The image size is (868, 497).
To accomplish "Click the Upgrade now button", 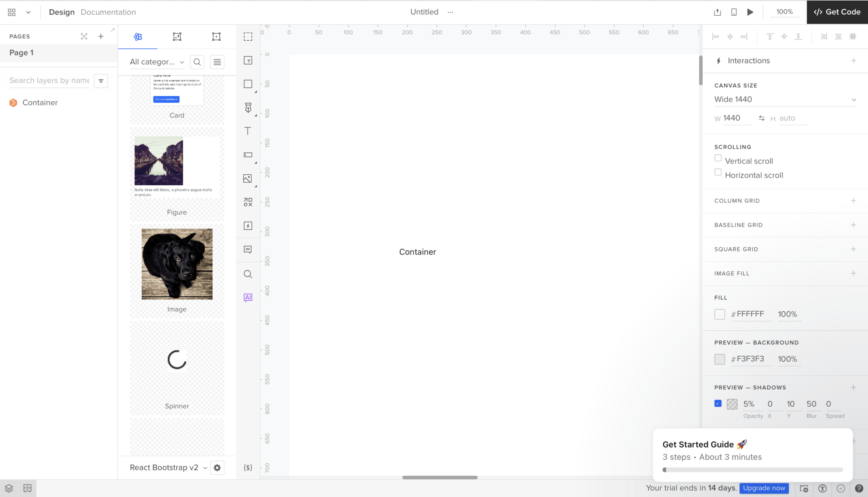I will pyautogui.click(x=764, y=488).
